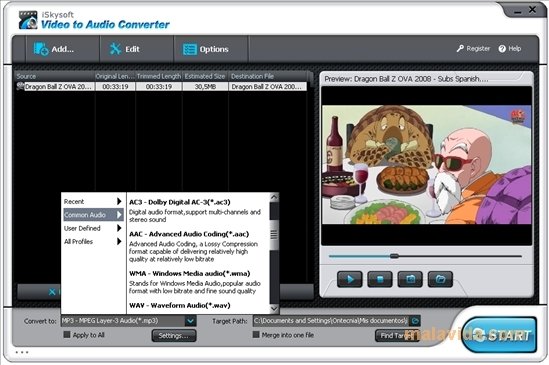This screenshot has height=365, width=549.
Task: Open the Recent submenu
Action: click(x=93, y=201)
